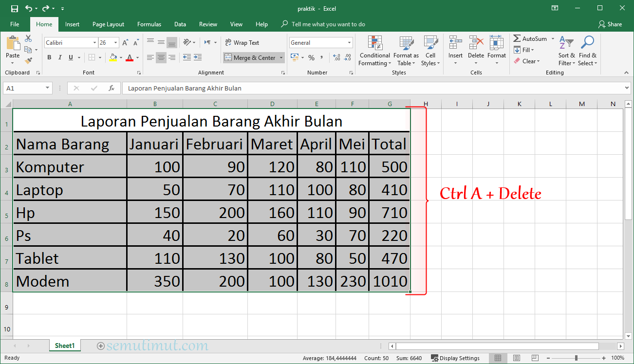Toggle Italic formatting

(x=60, y=57)
